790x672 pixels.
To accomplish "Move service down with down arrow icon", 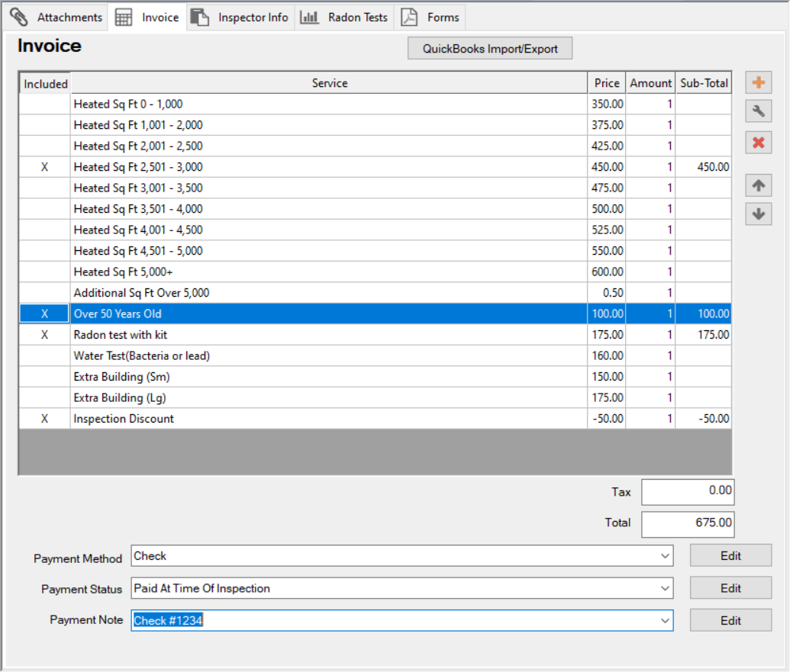I will [758, 214].
